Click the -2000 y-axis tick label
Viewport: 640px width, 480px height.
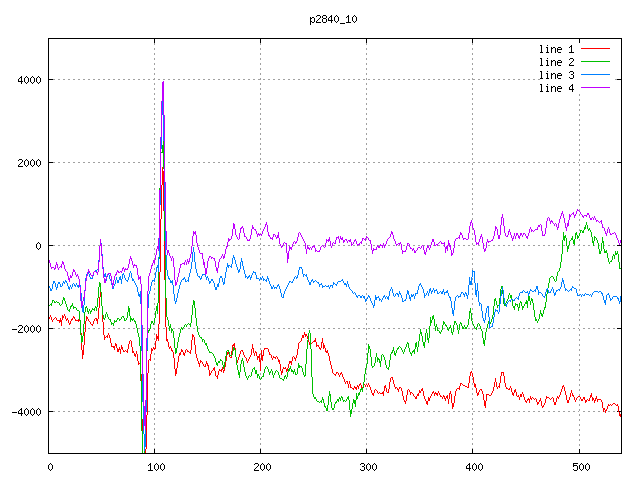click(25, 329)
